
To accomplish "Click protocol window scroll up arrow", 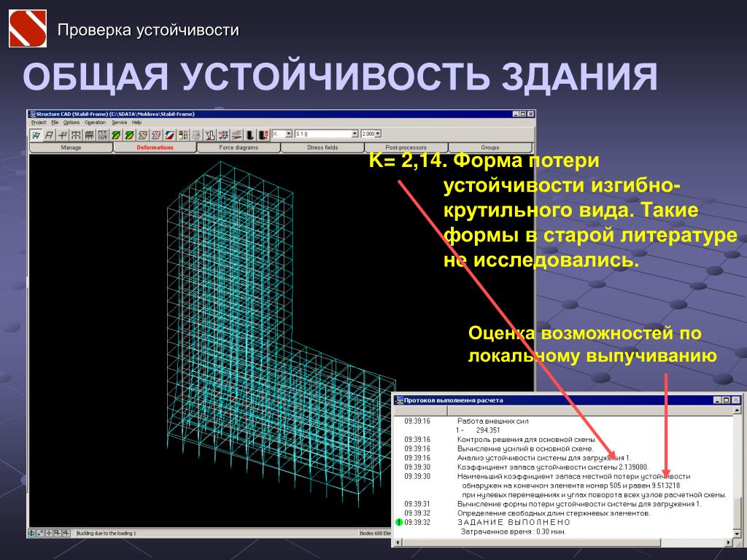I will tap(737, 410).
